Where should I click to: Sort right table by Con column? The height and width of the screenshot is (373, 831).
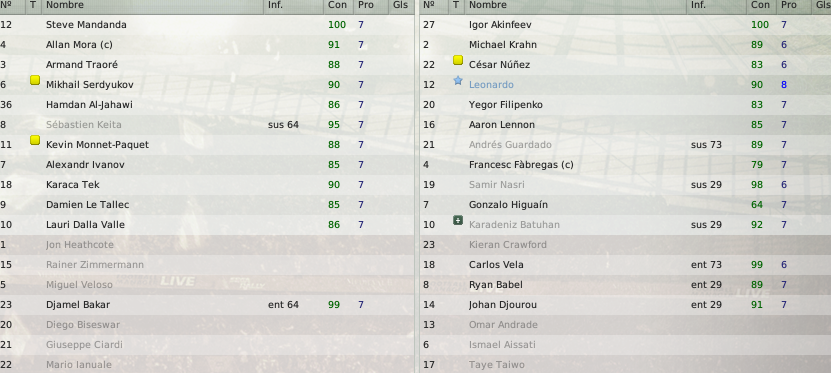coord(762,5)
